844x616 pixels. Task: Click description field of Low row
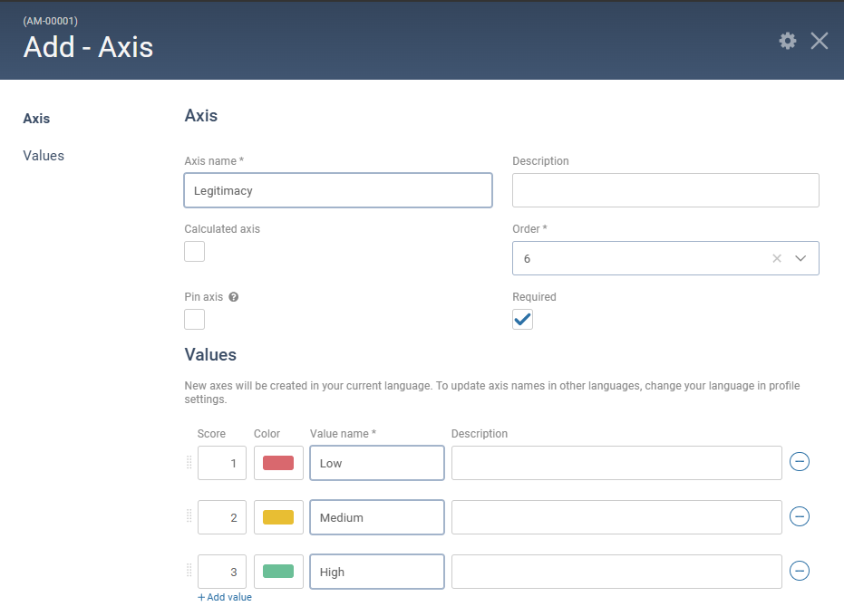click(616, 463)
